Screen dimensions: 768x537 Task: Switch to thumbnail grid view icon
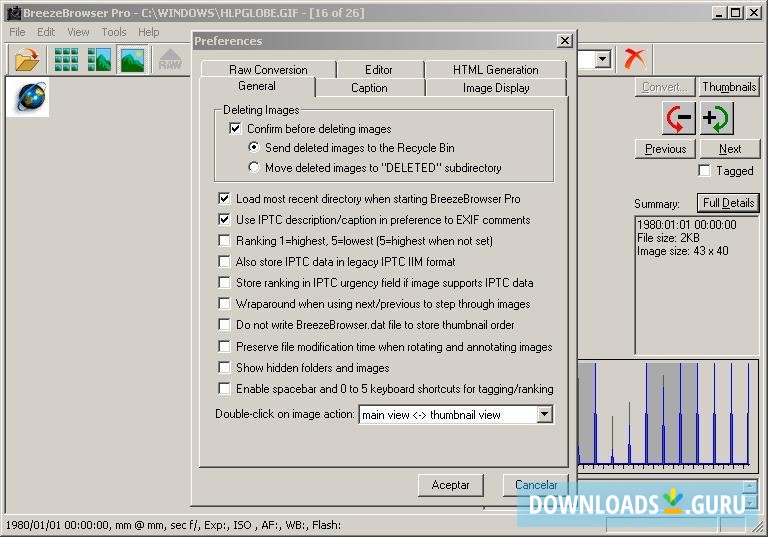[66, 60]
